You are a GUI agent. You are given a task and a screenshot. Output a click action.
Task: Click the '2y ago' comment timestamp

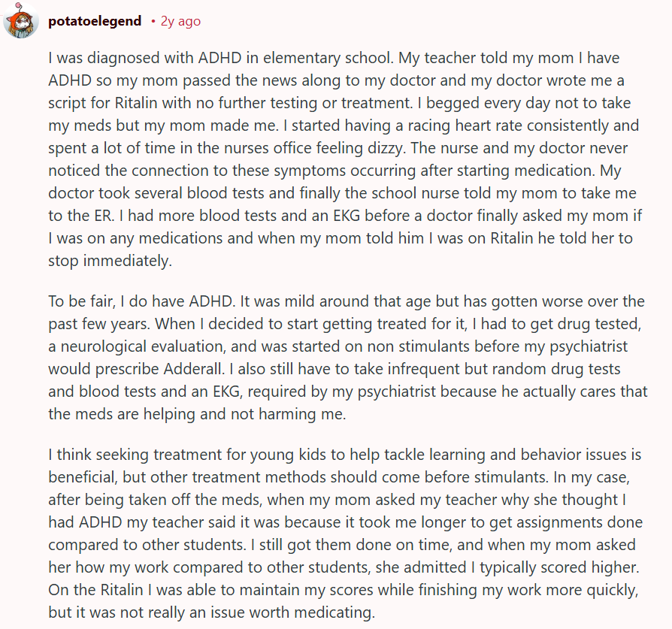click(180, 21)
